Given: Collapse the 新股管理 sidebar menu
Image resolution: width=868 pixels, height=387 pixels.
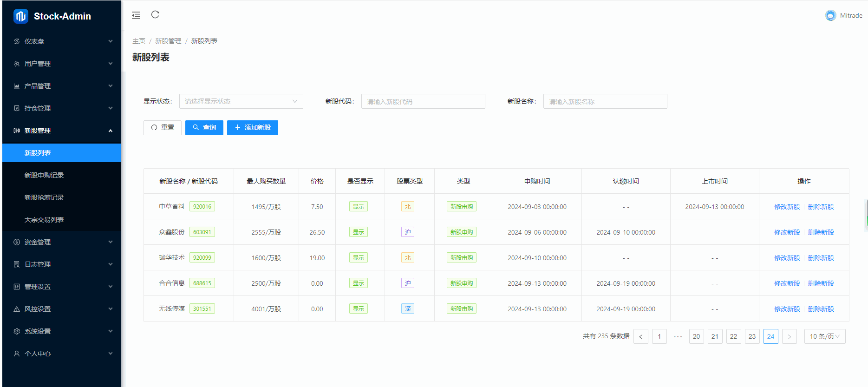Looking at the screenshot, I should click(61, 131).
